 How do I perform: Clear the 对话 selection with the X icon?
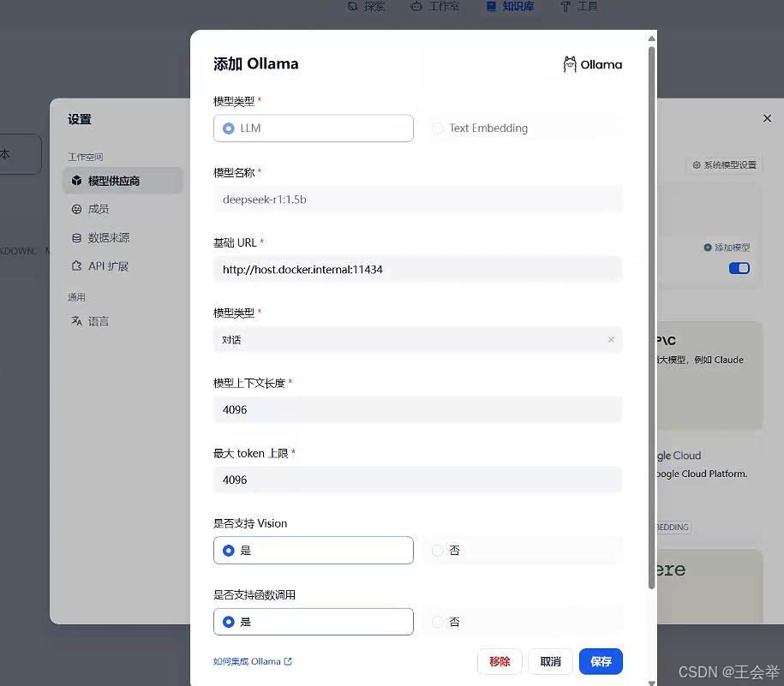[611, 340]
